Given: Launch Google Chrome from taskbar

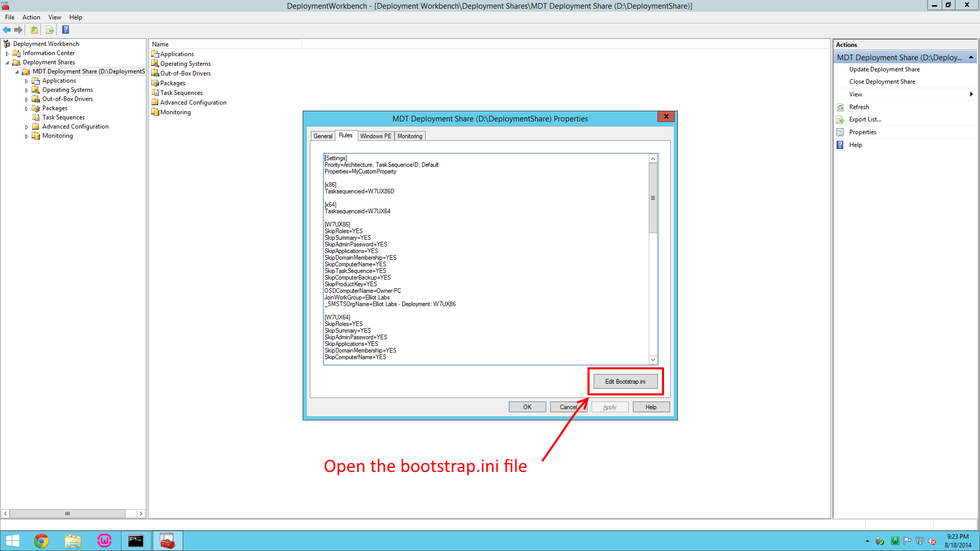Looking at the screenshot, I should pyautogui.click(x=41, y=541).
